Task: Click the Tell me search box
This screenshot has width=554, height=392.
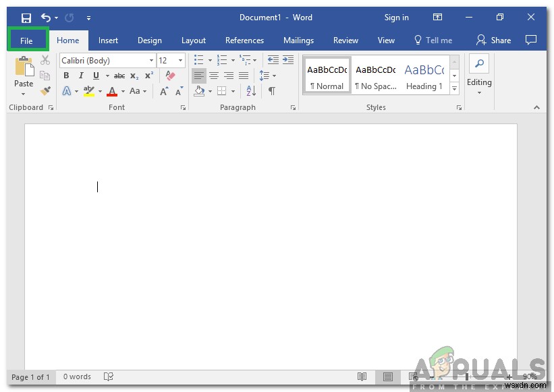Action: click(433, 40)
